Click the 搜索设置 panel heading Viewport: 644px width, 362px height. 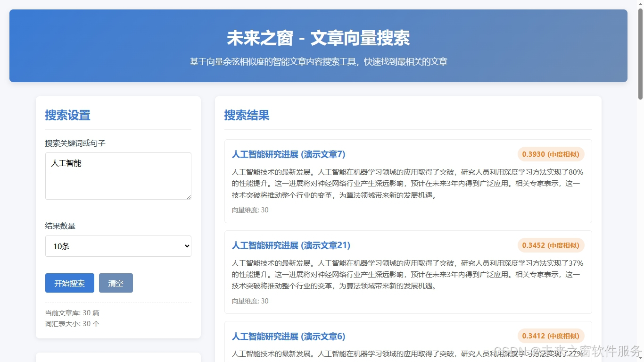(x=68, y=115)
